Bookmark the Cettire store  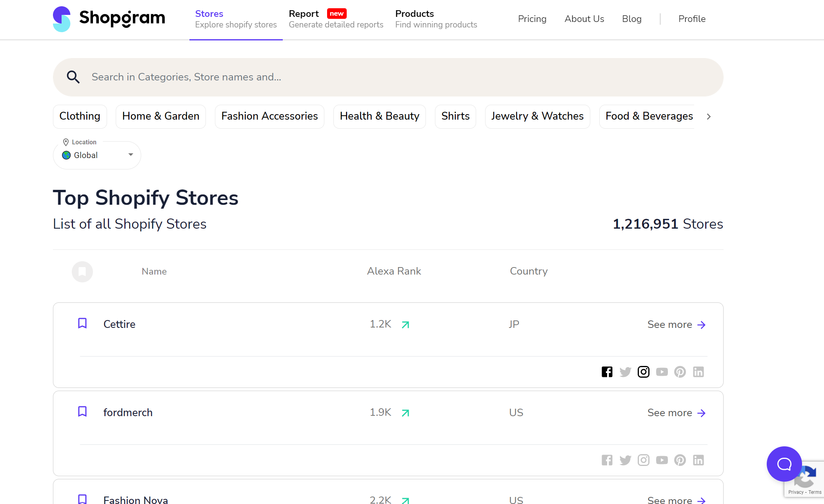pos(82,323)
